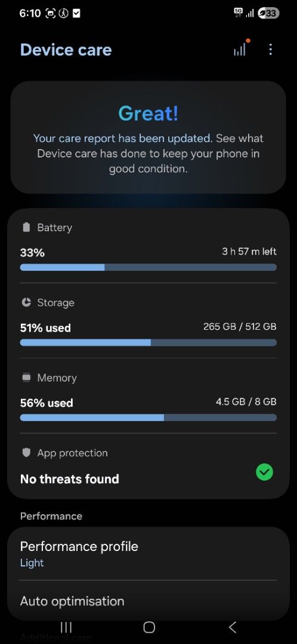Tap the Recents navigation button
Screen dimensions: 297x644
click(x=66, y=627)
